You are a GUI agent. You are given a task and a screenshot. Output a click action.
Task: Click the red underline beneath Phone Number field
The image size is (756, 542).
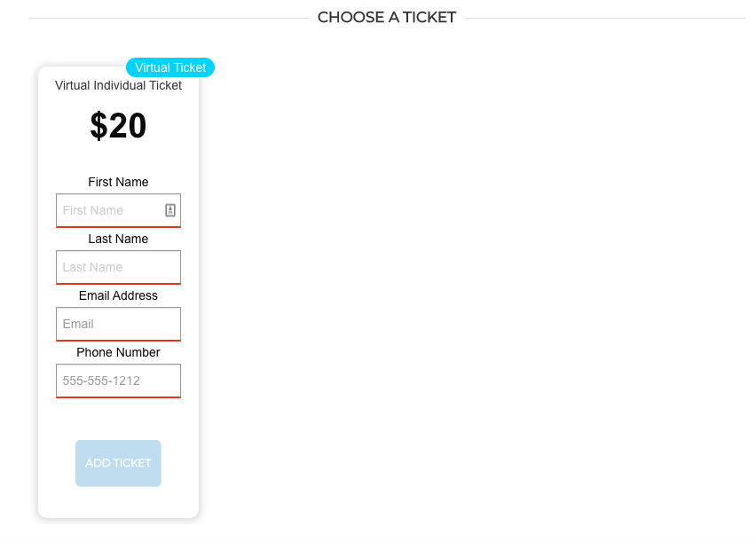coord(118,397)
